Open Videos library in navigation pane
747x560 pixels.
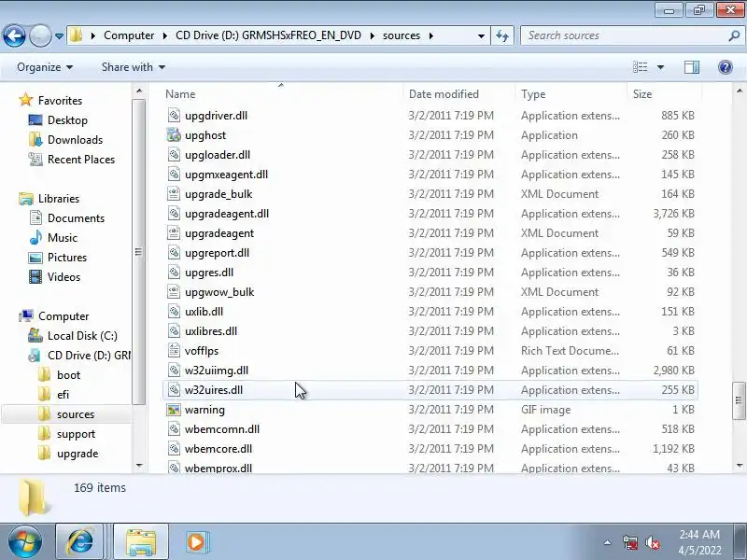tap(63, 276)
